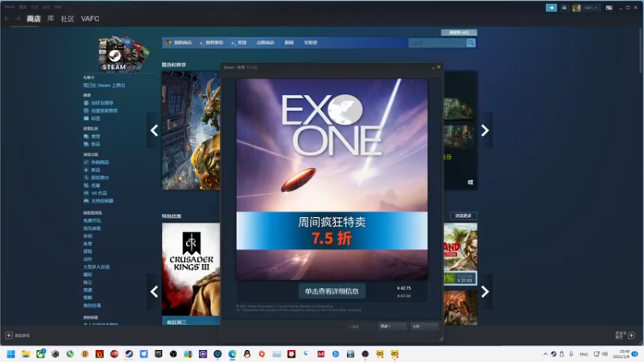The height and width of the screenshot is (362, 644).
Task: Switch to the 商店 tab
Action: (x=34, y=19)
